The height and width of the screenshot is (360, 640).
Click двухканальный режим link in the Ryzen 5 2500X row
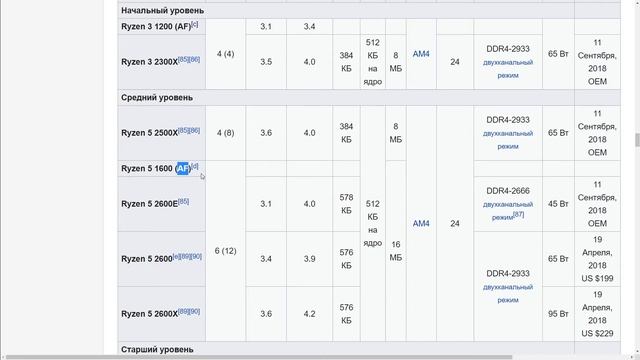(508, 140)
